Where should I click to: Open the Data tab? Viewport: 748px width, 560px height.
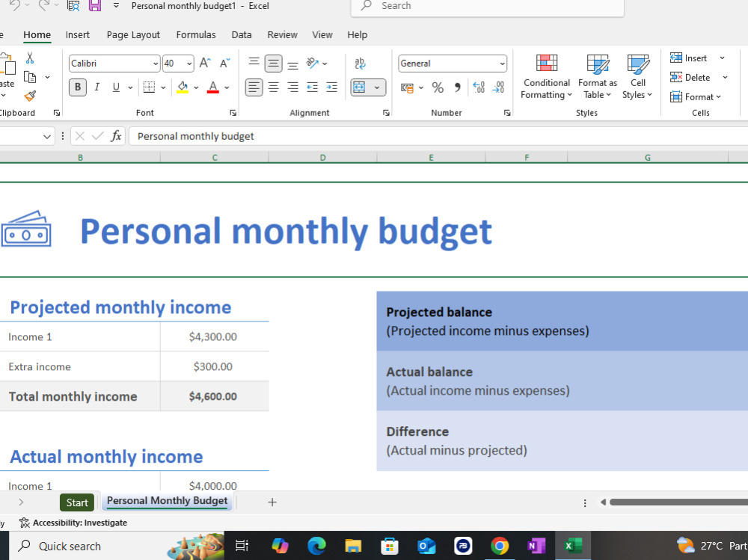[242, 35]
